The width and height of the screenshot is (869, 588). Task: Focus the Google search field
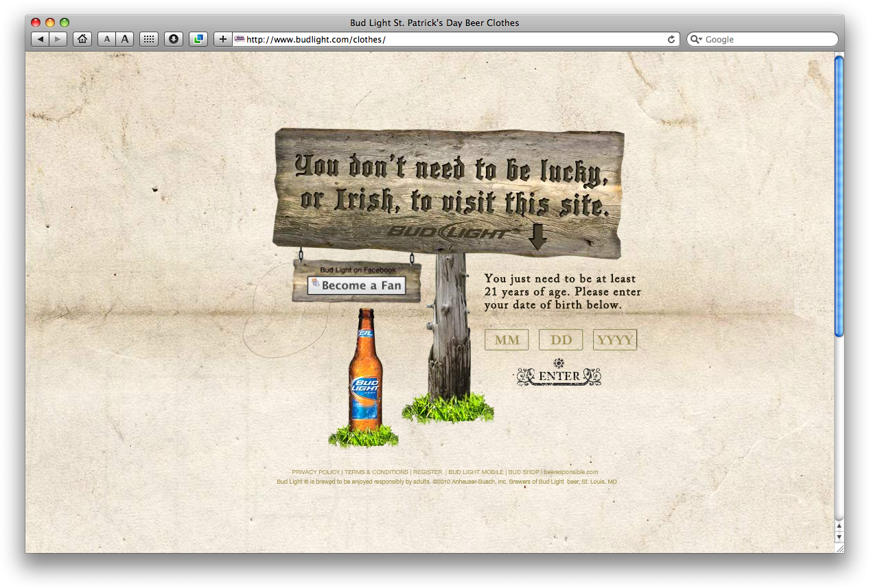pos(763,39)
